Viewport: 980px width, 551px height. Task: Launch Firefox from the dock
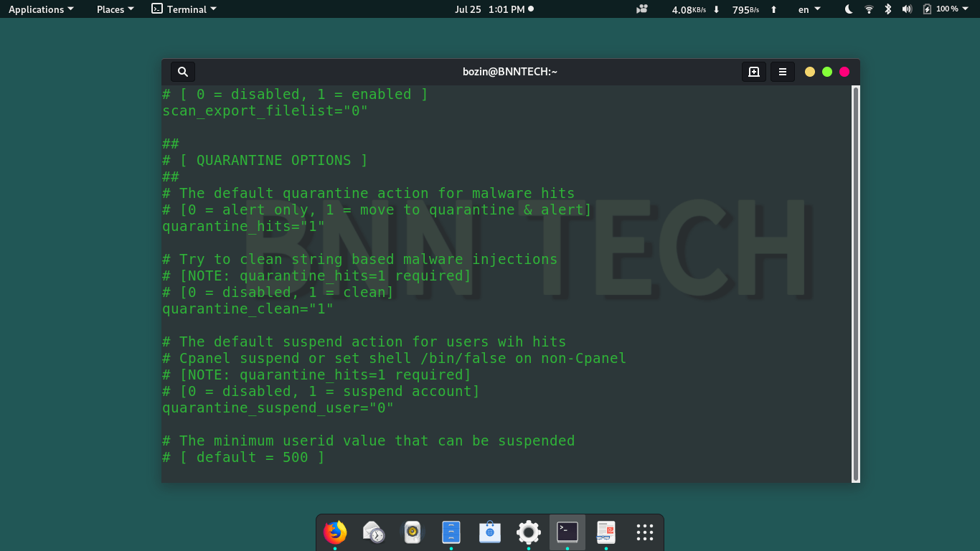(334, 532)
